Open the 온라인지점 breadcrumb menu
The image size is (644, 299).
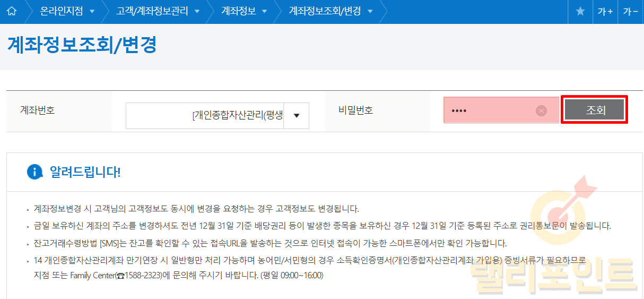pyautogui.click(x=62, y=11)
